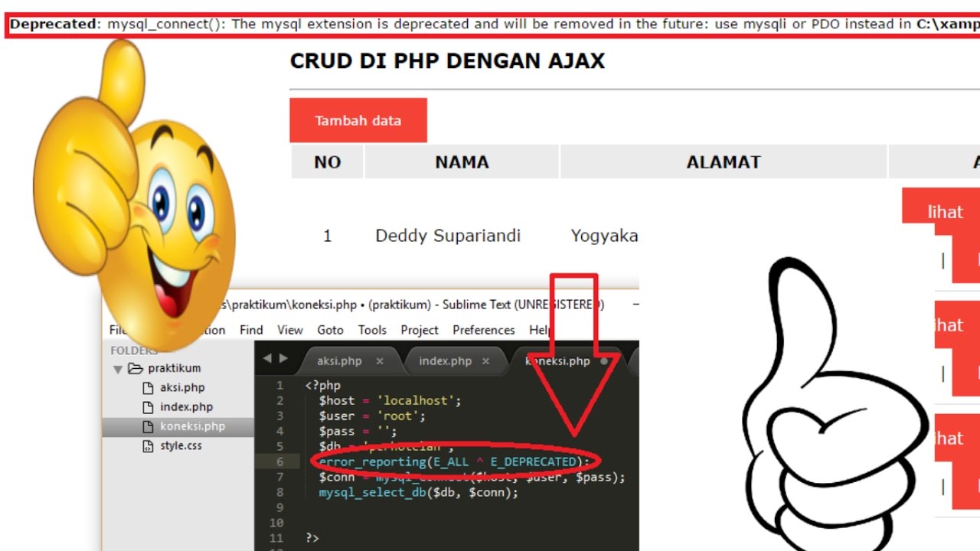The width and height of the screenshot is (980, 551).
Task: Click line number 8 in the gutter
Action: click(x=279, y=492)
